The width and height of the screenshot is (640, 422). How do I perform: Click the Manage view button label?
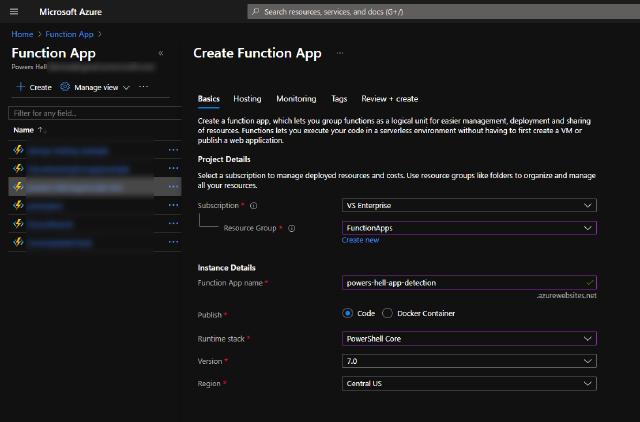click(96, 87)
